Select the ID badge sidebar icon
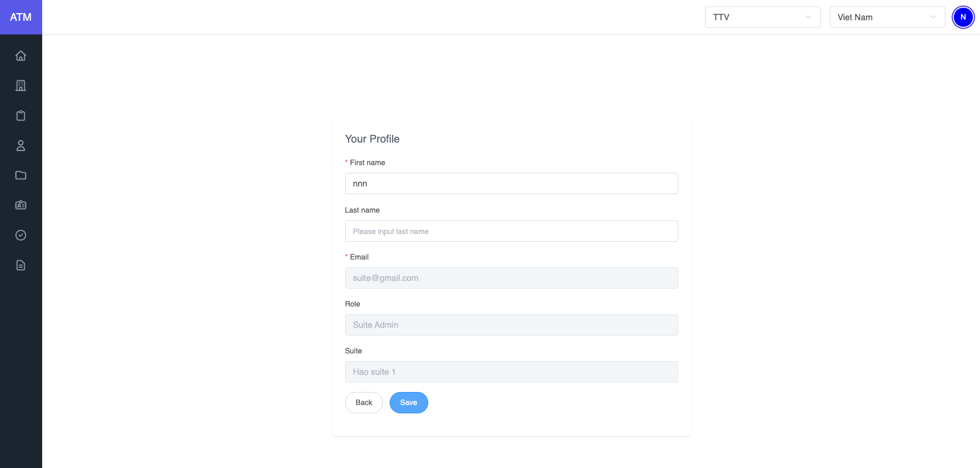 (21, 205)
